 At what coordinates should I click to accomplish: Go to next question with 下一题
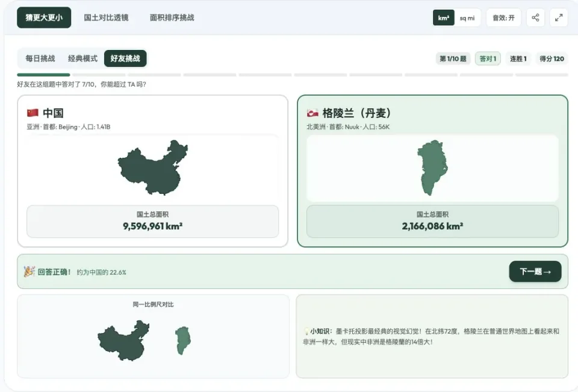click(x=535, y=272)
